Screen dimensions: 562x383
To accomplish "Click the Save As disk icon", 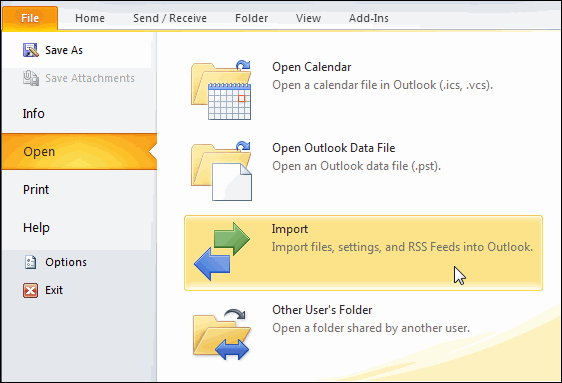I will click(31, 50).
